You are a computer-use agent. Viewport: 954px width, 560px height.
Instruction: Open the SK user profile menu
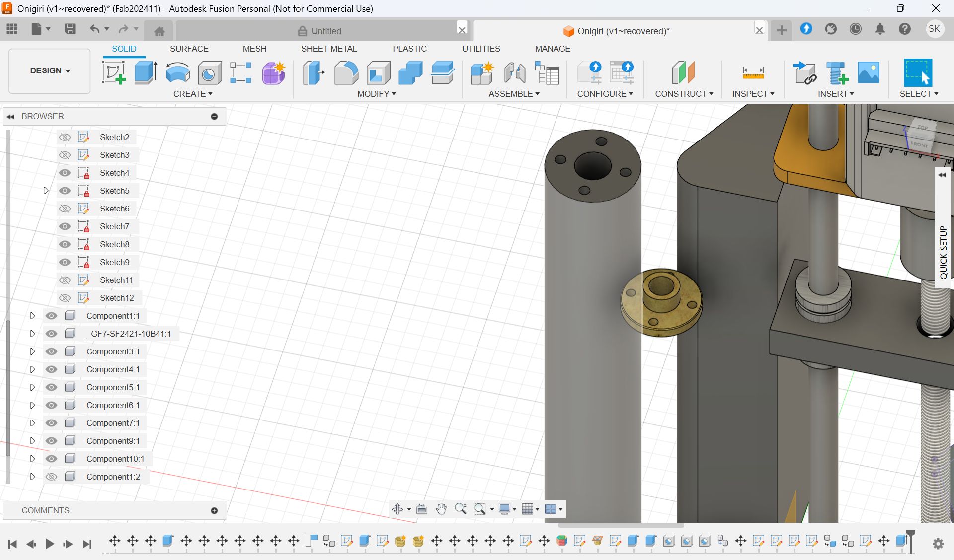point(934,29)
